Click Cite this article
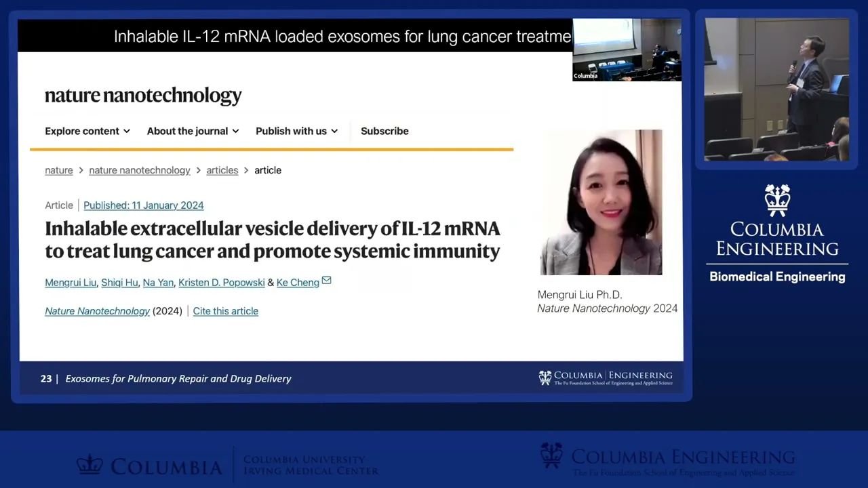 click(226, 311)
